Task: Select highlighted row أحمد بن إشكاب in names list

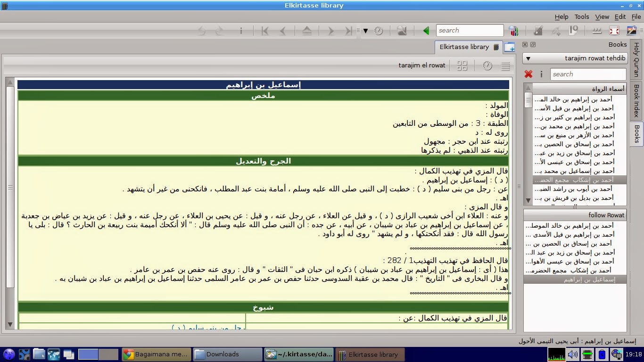Action: [580, 180]
